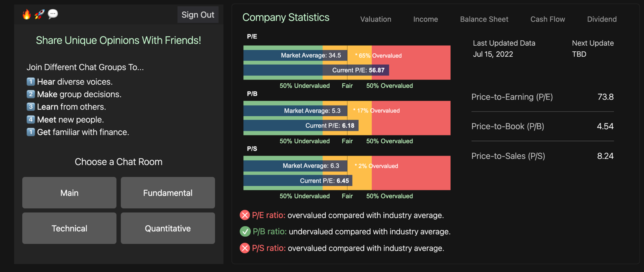Switch to the Valuation tab
Image resolution: width=644 pixels, height=272 pixels.
pos(375,19)
